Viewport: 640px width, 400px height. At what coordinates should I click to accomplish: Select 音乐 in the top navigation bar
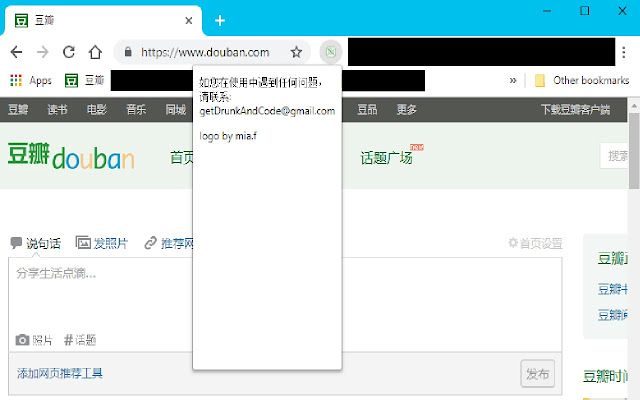coord(136,109)
